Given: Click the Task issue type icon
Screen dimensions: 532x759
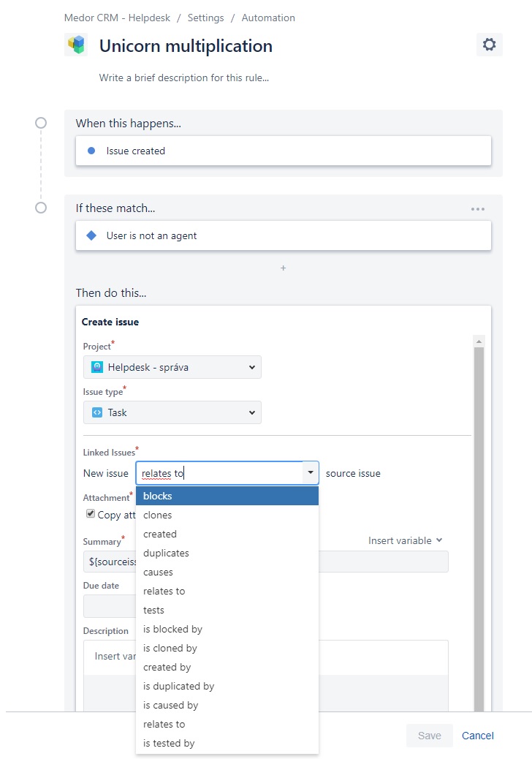Looking at the screenshot, I should [x=97, y=413].
